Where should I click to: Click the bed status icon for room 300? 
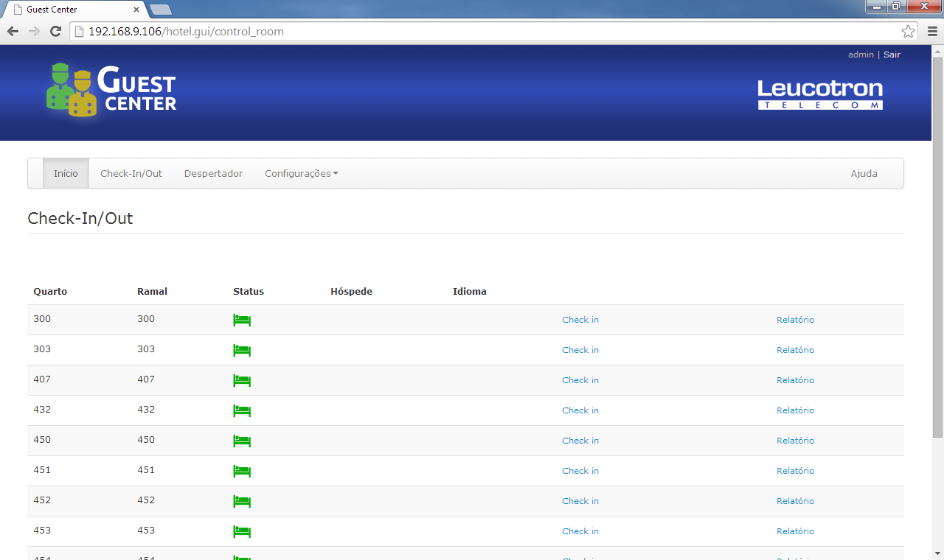pyautogui.click(x=242, y=320)
